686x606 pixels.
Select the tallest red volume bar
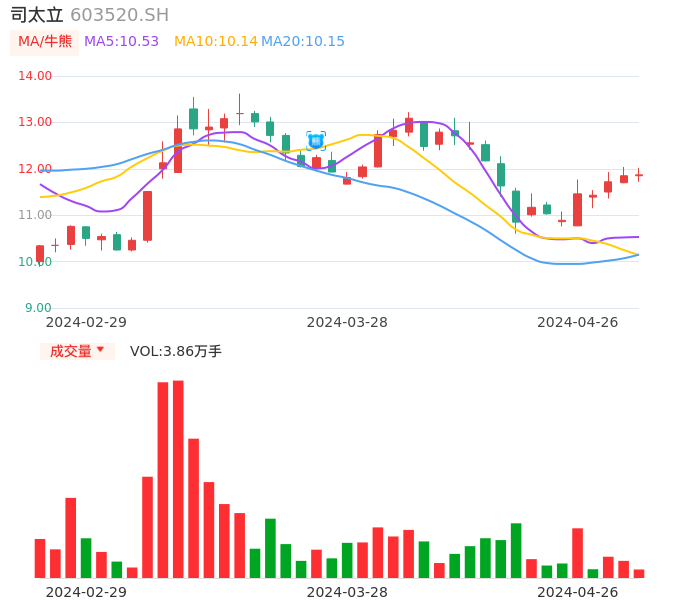pos(178,478)
